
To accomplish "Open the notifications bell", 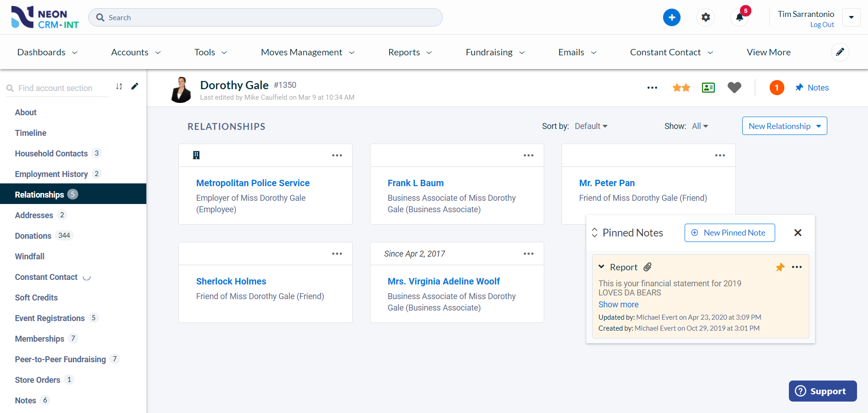I will coord(739,18).
